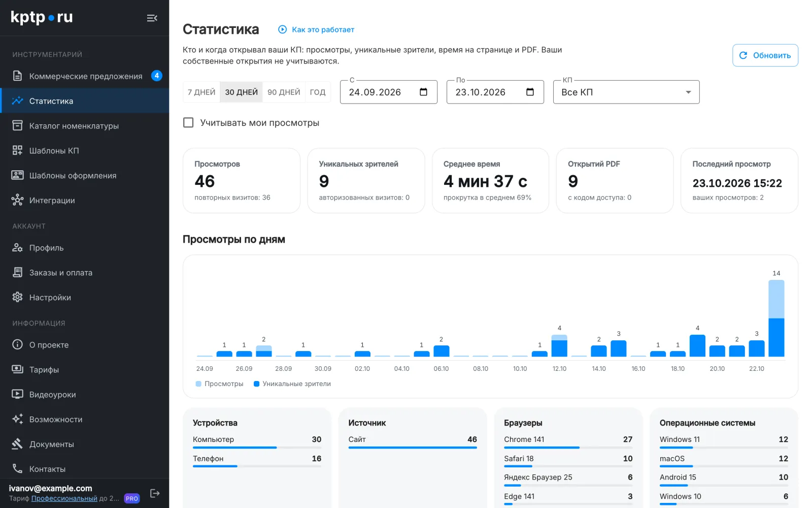
Task: Click the Chrome 141 browser row
Action: coord(568,441)
